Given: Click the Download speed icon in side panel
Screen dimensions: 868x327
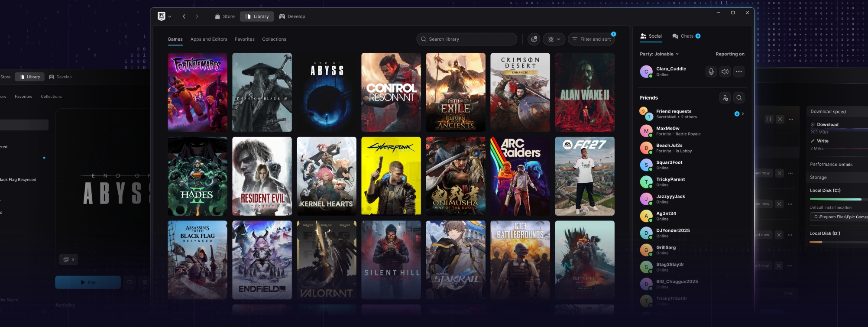Looking at the screenshot, I should (x=813, y=124).
